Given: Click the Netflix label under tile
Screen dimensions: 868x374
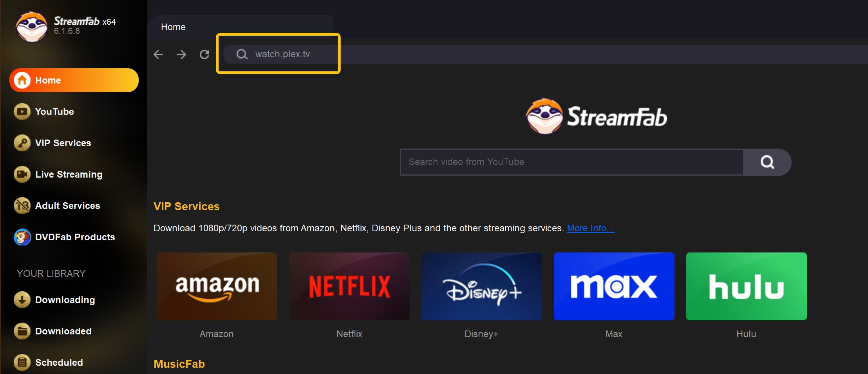Looking at the screenshot, I should 349,334.
